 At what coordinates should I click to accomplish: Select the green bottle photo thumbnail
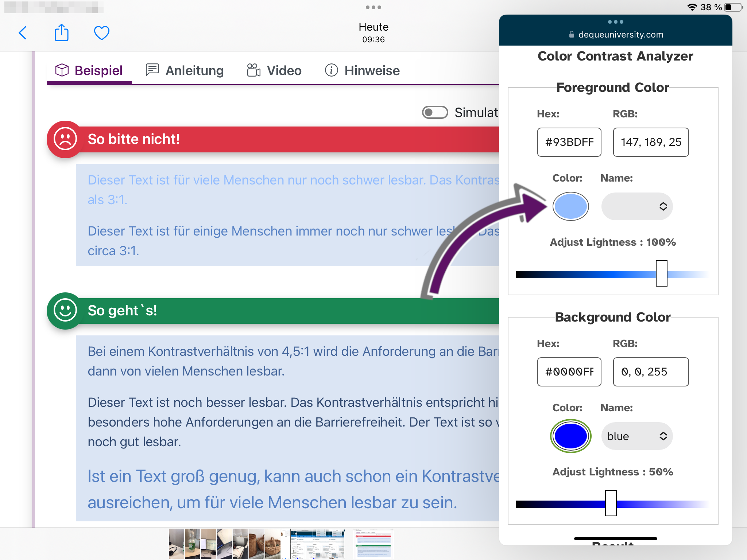193,544
